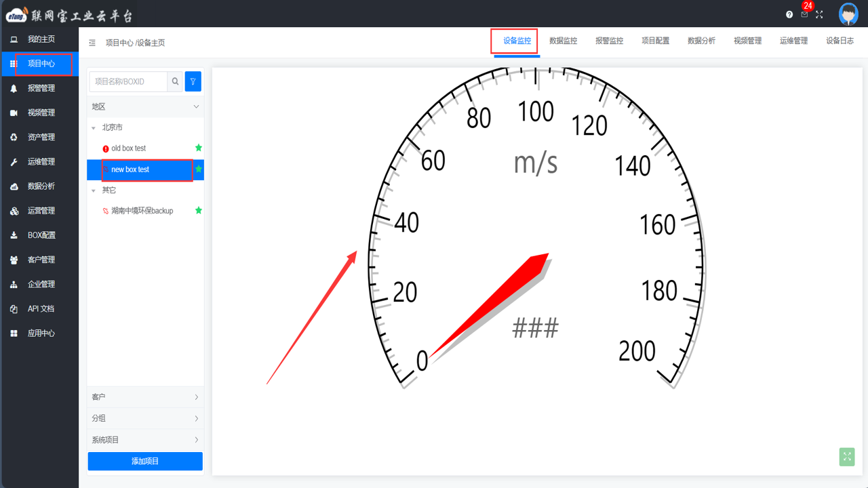Click the search magnifier icon button
Image resolution: width=868 pixels, height=488 pixels.
point(175,81)
